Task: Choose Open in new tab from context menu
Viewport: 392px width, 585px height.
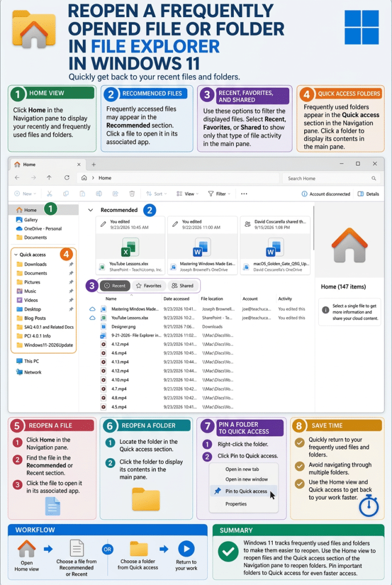Action: 242,470
